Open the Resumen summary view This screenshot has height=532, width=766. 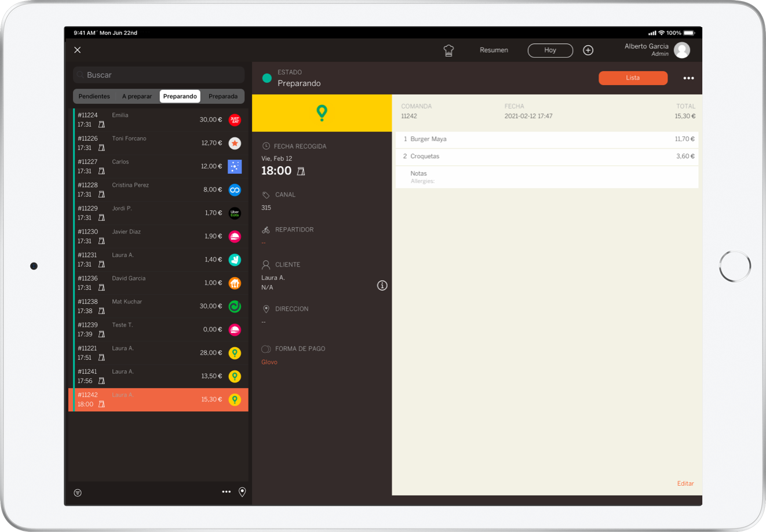tap(494, 50)
